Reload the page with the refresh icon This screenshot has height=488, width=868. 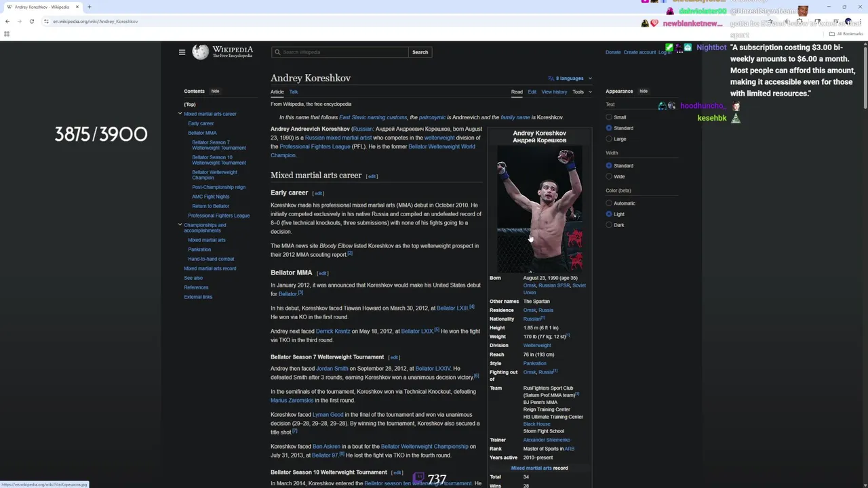click(x=31, y=21)
